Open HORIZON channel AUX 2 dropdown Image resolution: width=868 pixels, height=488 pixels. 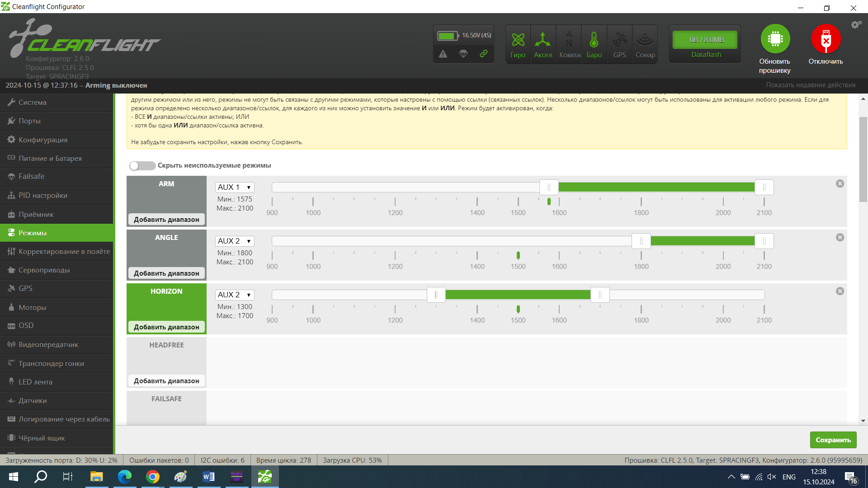coord(234,295)
